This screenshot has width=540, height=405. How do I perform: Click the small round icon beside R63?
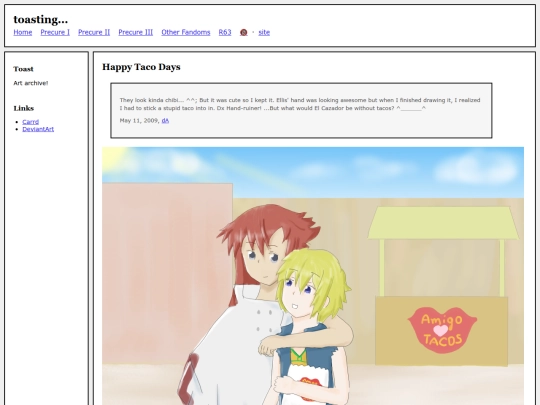point(243,32)
